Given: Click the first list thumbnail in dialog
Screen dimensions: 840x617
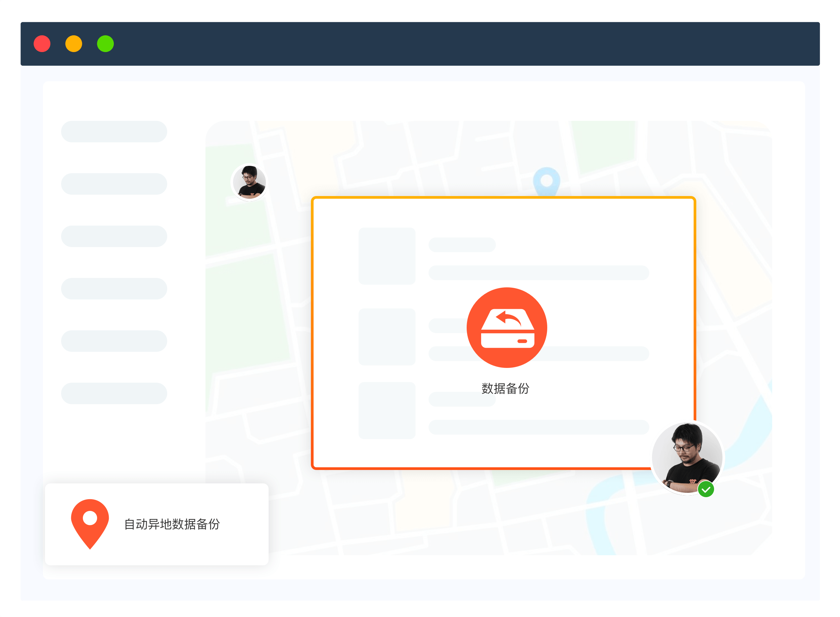Looking at the screenshot, I should (x=386, y=256).
